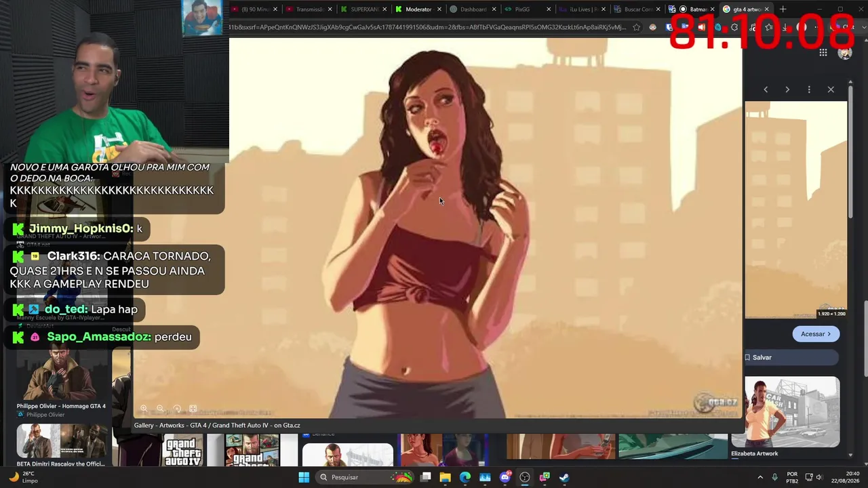This screenshot has height=488, width=868.
Task: Click the microphone icon in system tray
Action: 775,477
